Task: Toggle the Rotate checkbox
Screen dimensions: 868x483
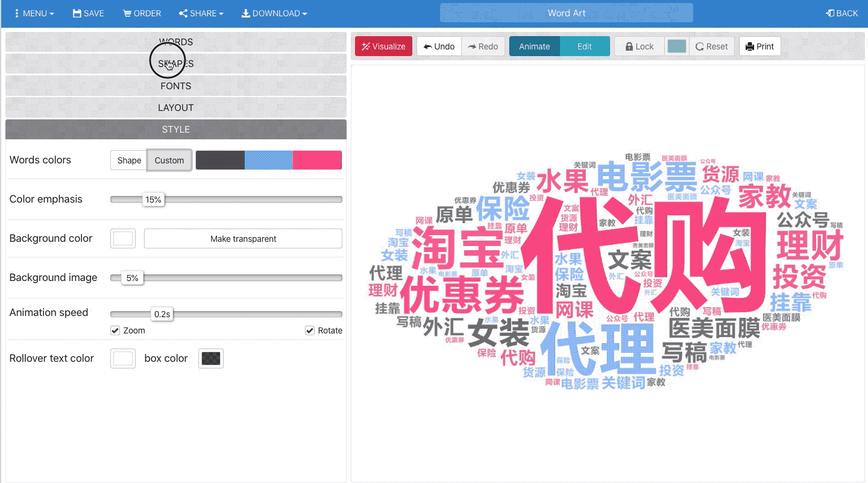Action: point(310,330)
